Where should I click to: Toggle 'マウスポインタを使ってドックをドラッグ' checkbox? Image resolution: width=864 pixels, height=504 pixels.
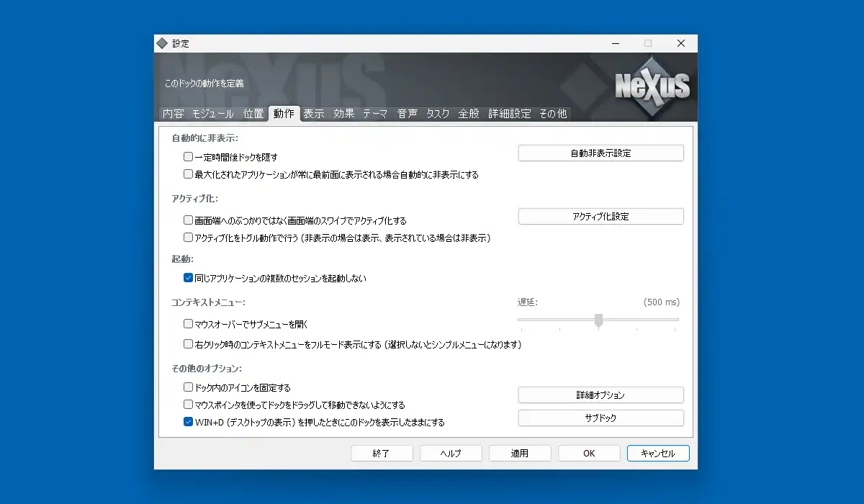click(188, 405)
